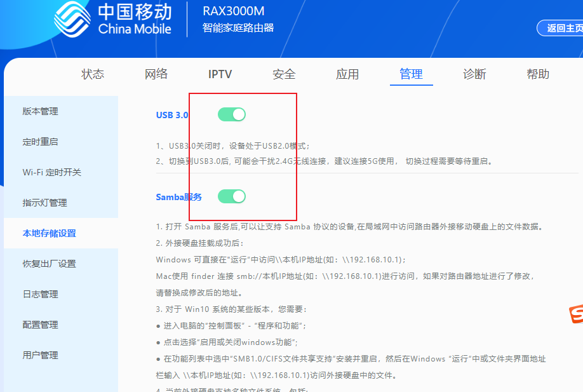Image resolution: width=583 pixels, height=392 pixels.
Task: Open 恢复出厂设置 page
Action: coord(49,264)
